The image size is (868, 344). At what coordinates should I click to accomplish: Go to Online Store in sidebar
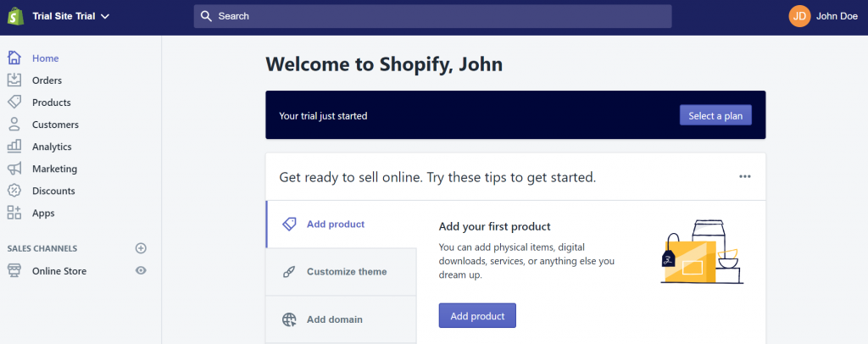coord(59,271)
